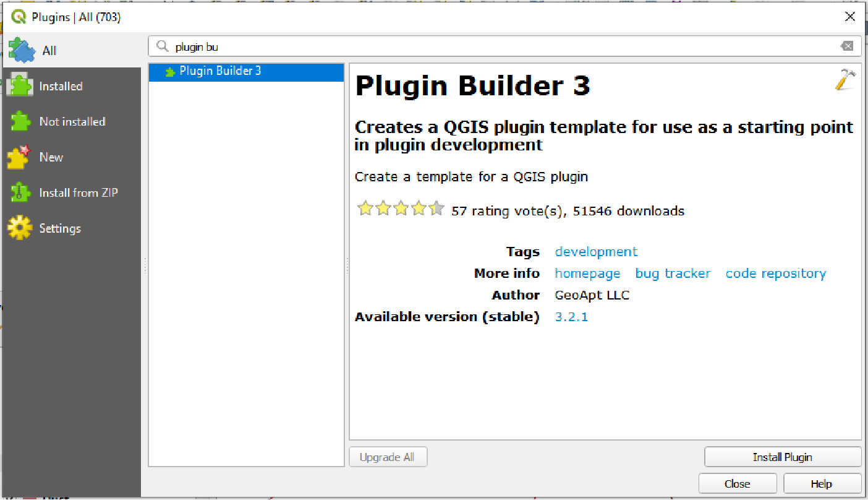Select Plugin Builder 3 in the list
Screen dimensions: 868x500
[x=246, y=72]
